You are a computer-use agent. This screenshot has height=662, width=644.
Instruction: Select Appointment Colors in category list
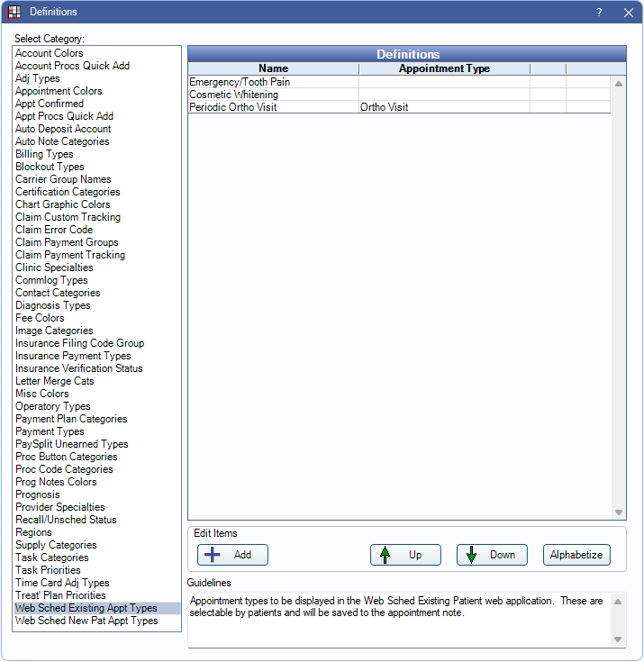(59, 91)
